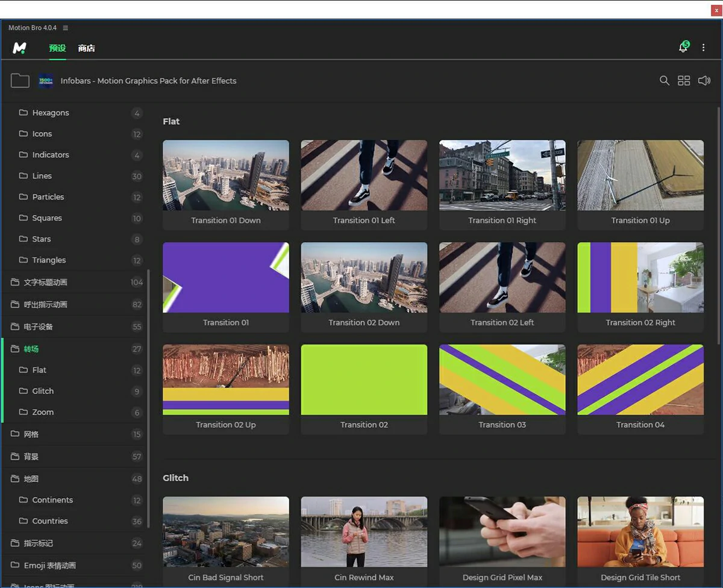Image resolution: width=723 pixels, height=588 pixels.
Task: Click the Triangles folder icon
Action: pyautogui.click(x=23, y=260)
